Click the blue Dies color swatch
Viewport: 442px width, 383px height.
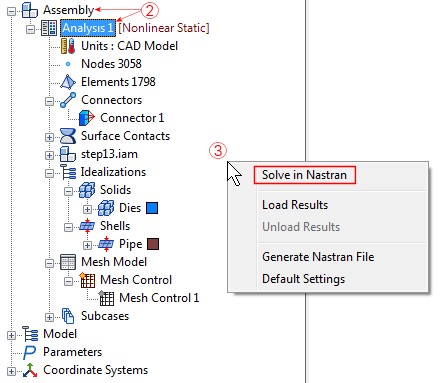[x=152, y=208]
